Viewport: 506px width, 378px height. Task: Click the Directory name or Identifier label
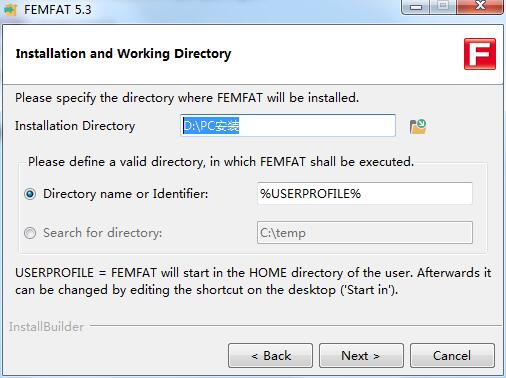[126, 194]
